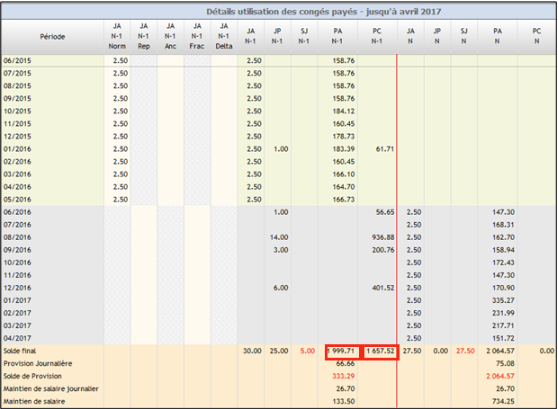The image size is (558, 409).
Task: Select the PC N-1 column header
Action: click(377, 36)
